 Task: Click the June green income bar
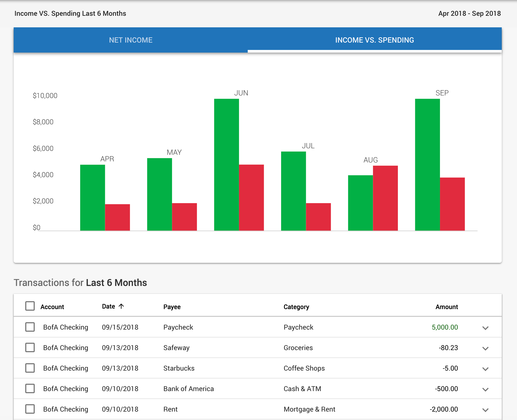[x=226, y=165]
